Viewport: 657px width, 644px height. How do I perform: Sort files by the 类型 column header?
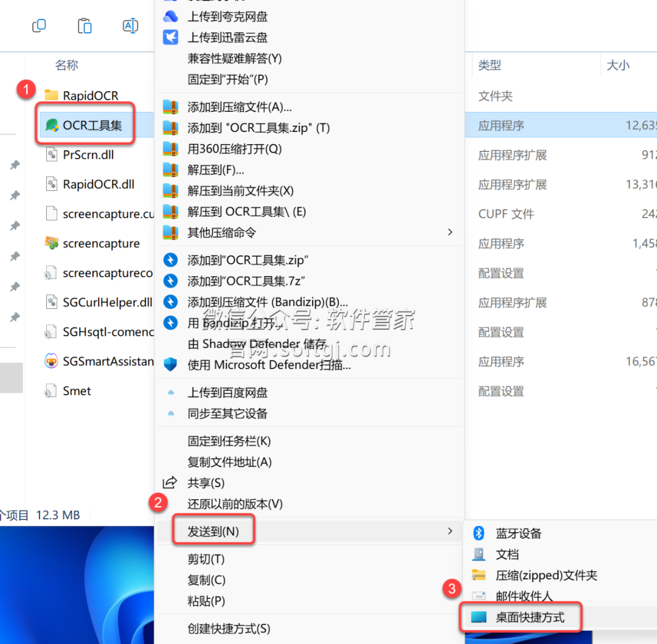[489, 65]
